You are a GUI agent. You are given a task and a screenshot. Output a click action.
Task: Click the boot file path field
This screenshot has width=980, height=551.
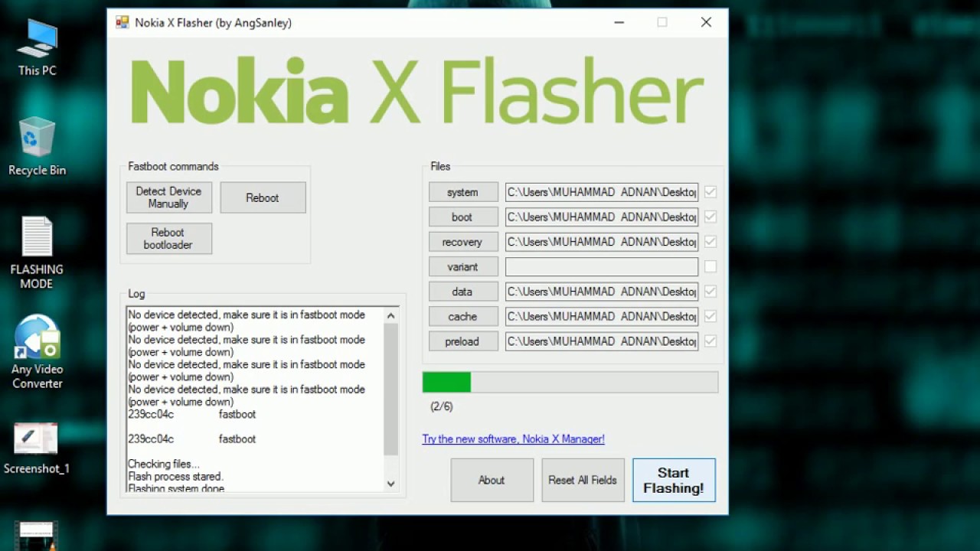coord(602,217)
